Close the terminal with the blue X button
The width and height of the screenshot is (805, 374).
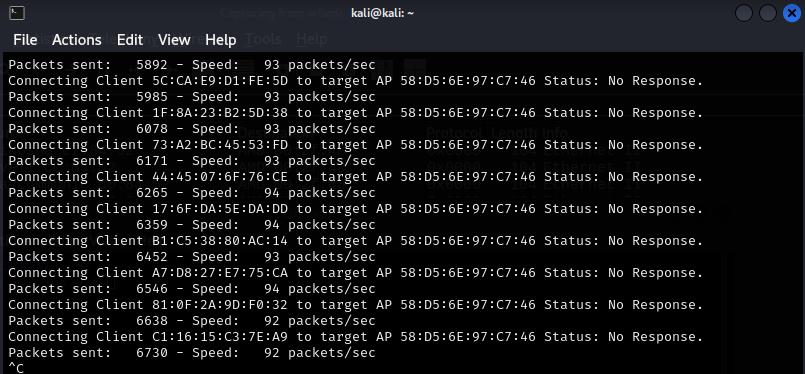point(792,13)
